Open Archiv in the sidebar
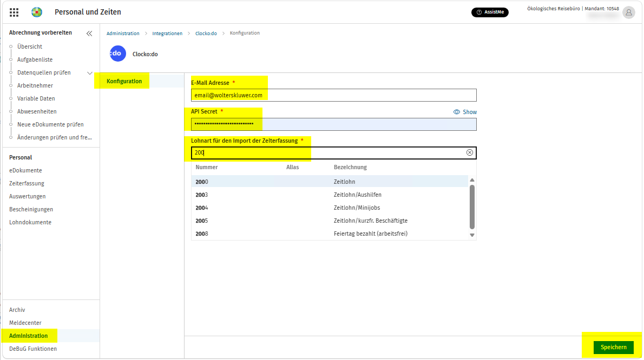644x360 pixels. (17, 310)
